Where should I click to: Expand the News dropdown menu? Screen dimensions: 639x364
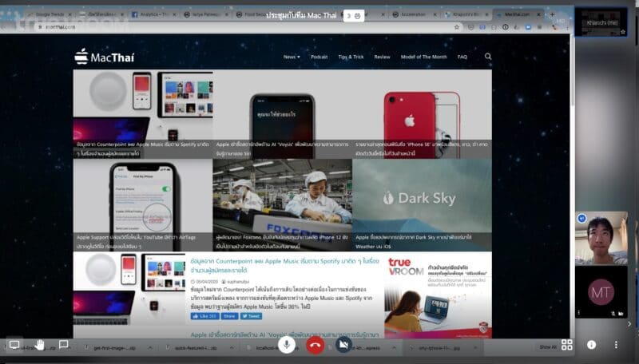292,57
